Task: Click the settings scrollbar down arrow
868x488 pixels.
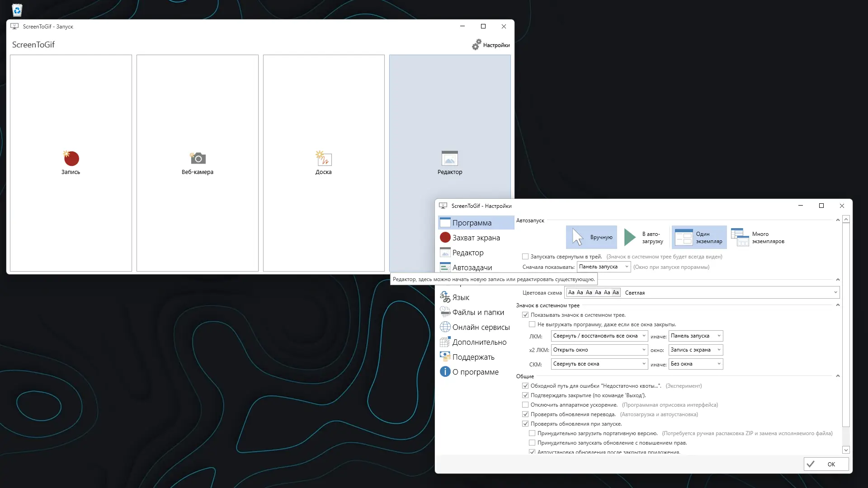Action: [x=846, y=450]
